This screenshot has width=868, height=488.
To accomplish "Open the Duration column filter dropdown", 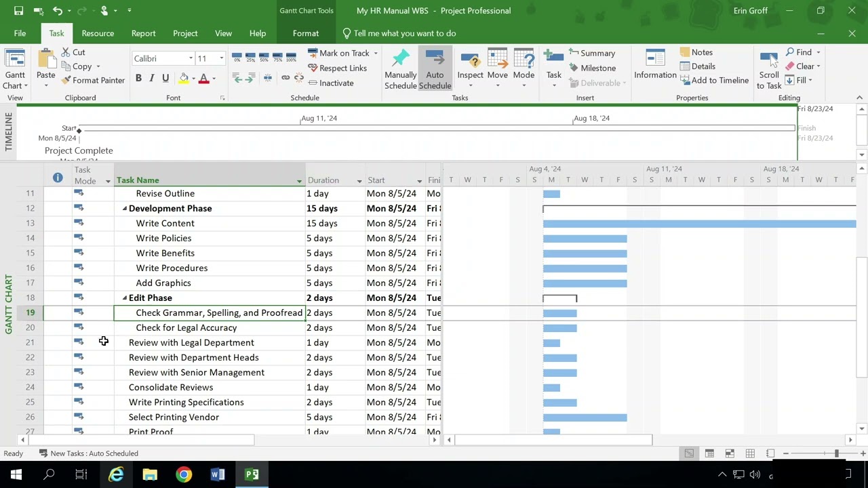I will pyautogui.click(x=359, y=181).
